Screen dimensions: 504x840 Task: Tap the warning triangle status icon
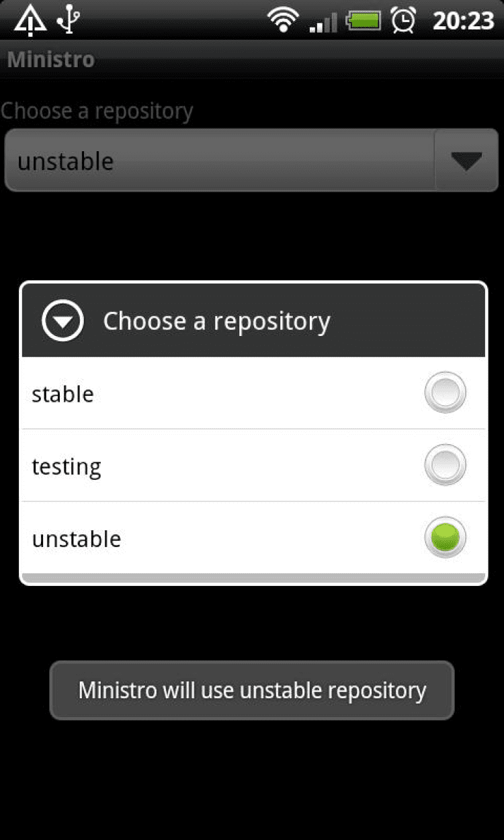pyautogui.click(x=30, y=19)
